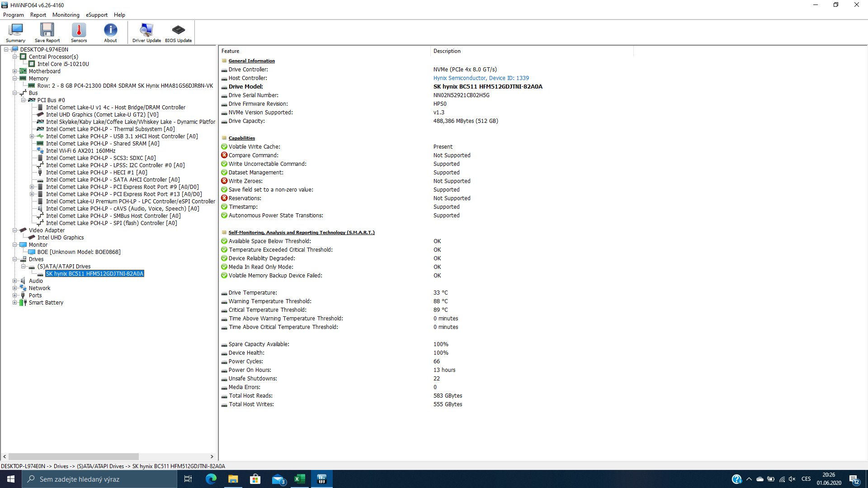Image resolution: width=868 pixels, height=488 pixels.
Task: Launch Driver Update tool
Action: click(x=146, y=33)
